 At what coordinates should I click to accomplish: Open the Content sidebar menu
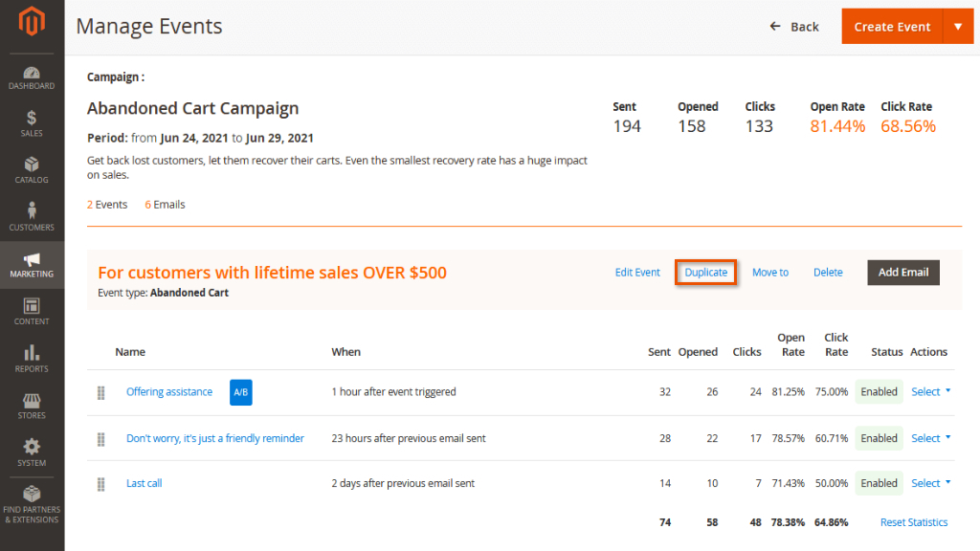click(32, 311)
